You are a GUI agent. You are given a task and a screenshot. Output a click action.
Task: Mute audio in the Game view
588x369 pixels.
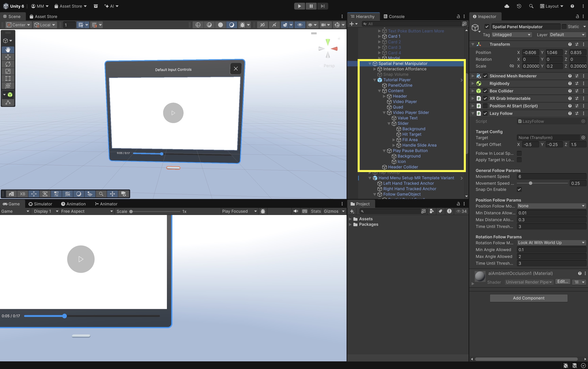click(x=296, y=211)
